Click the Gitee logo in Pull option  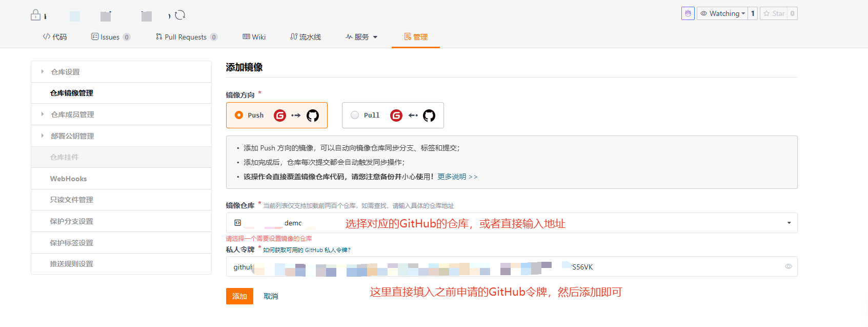pos(396,116)
